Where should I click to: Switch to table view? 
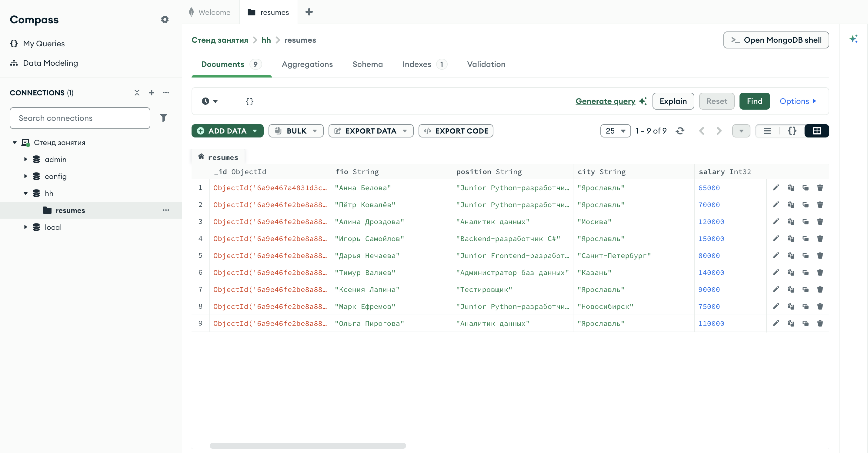pos(817,131)
